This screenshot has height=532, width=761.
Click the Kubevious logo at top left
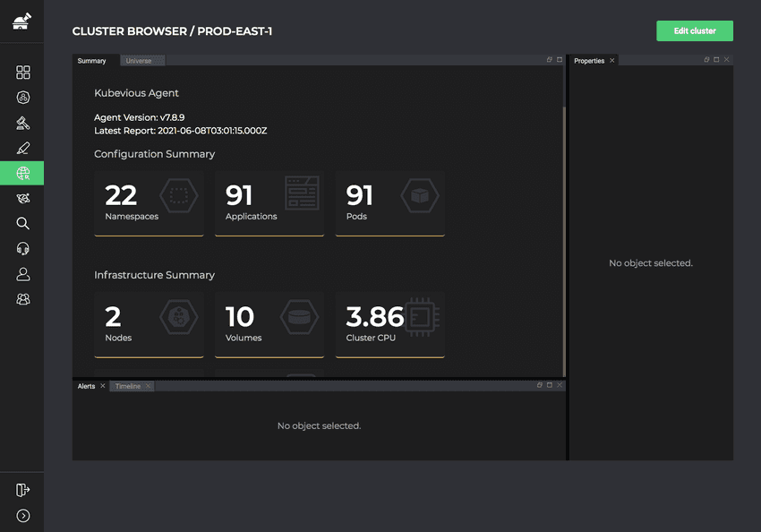[21, 21]
